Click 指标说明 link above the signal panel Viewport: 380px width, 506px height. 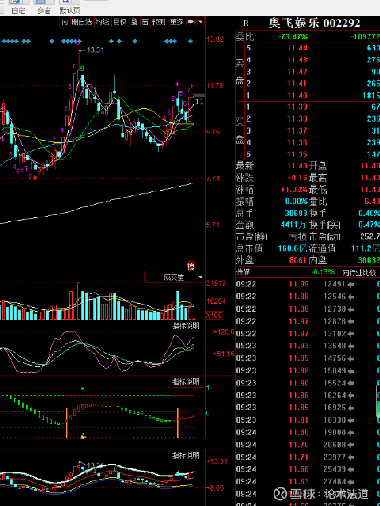(x=186, y=382)
